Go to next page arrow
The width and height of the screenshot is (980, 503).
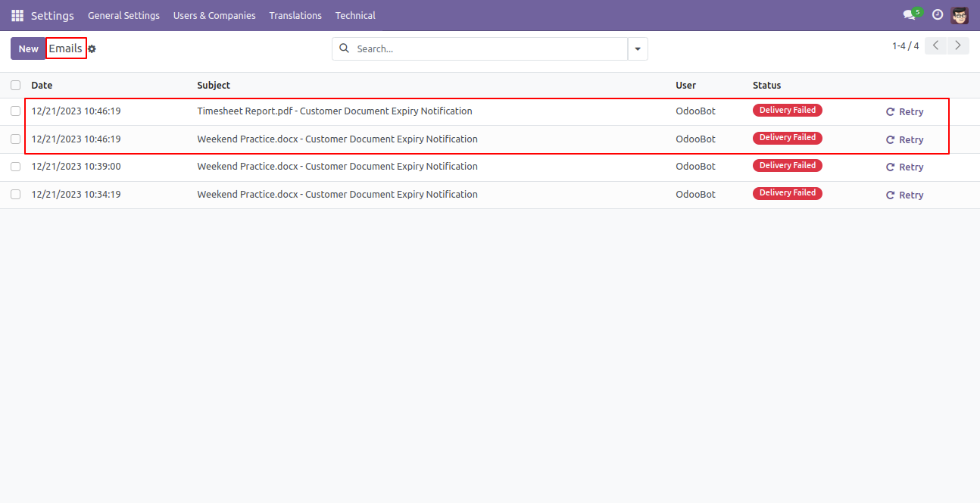click(959, 45)
